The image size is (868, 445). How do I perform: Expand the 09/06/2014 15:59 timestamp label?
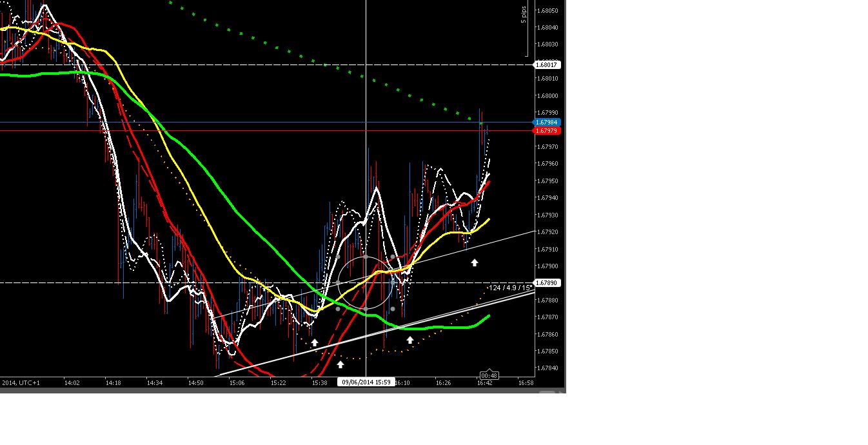coord(366,381)
